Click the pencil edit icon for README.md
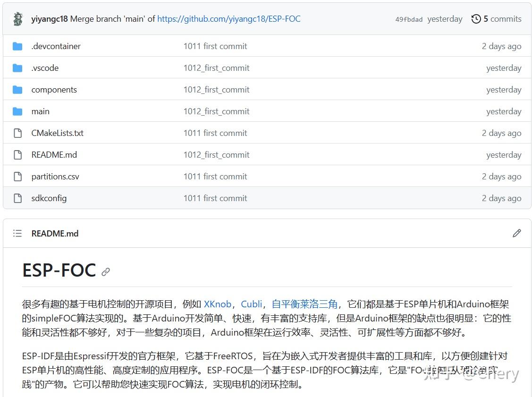 [517, 233]
